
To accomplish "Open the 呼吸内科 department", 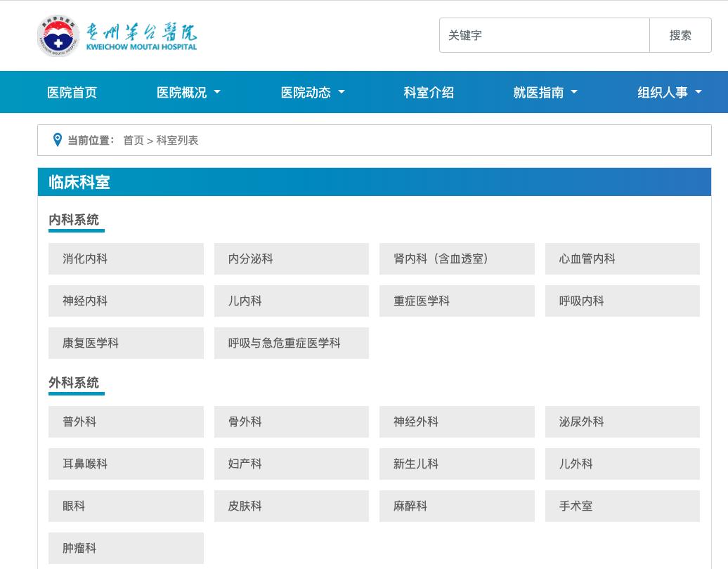I will [623, 301].
